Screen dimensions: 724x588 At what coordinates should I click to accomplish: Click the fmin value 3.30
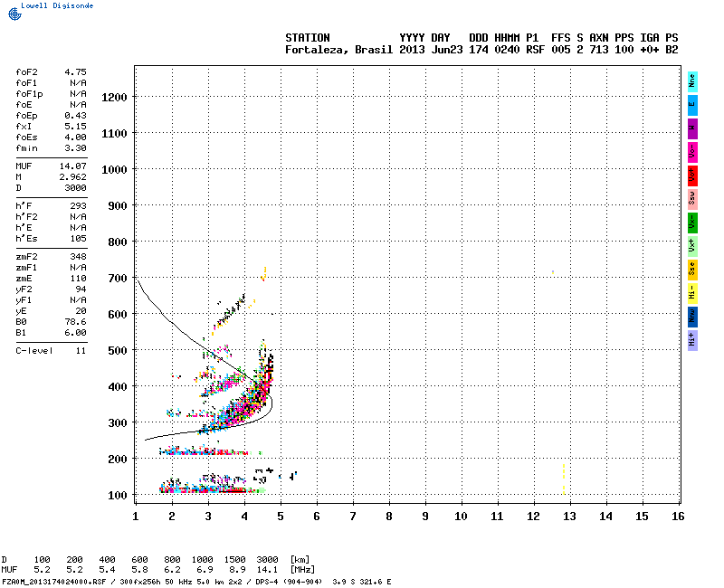[75, 148]
